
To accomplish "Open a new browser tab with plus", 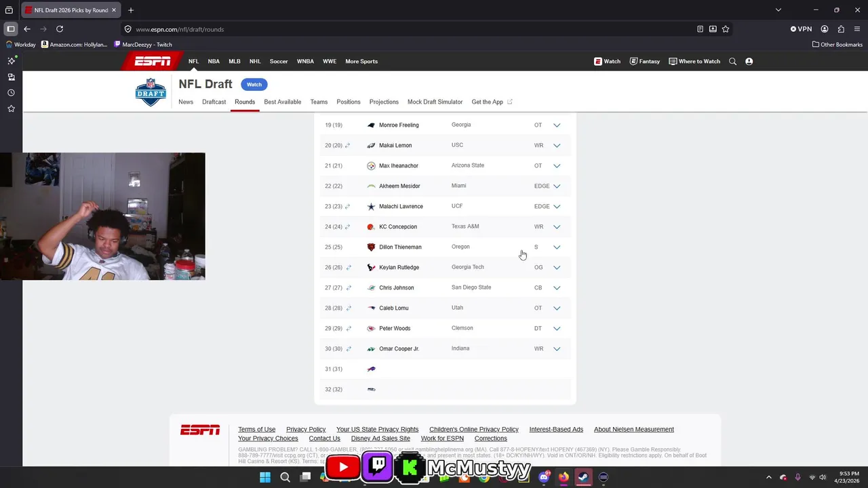I will tap(131, 10).
